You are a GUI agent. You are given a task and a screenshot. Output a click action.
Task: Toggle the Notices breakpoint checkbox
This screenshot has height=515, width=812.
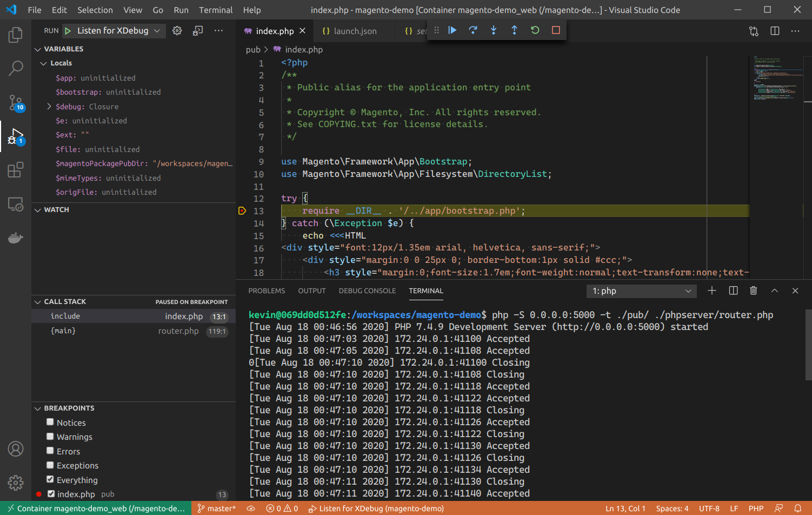point(50,422)
